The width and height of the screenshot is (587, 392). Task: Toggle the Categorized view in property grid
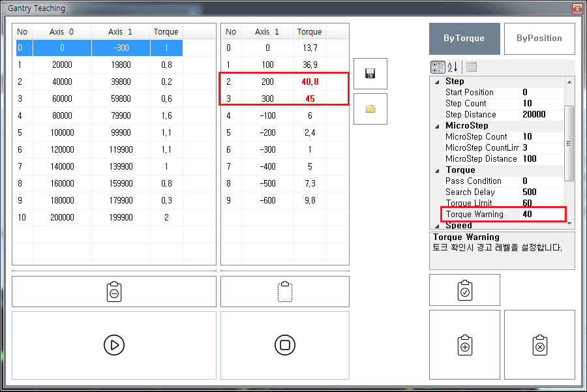(438, 67)
